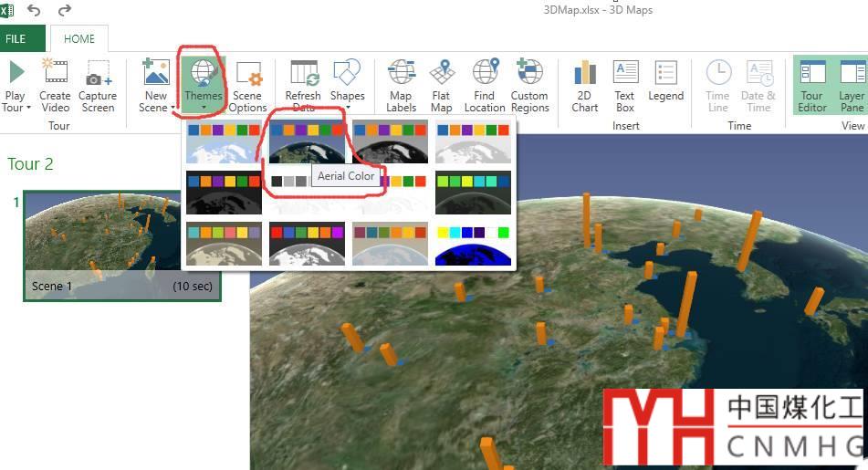
Task: Insert a 2D Chart
Action: click(584, 85)
